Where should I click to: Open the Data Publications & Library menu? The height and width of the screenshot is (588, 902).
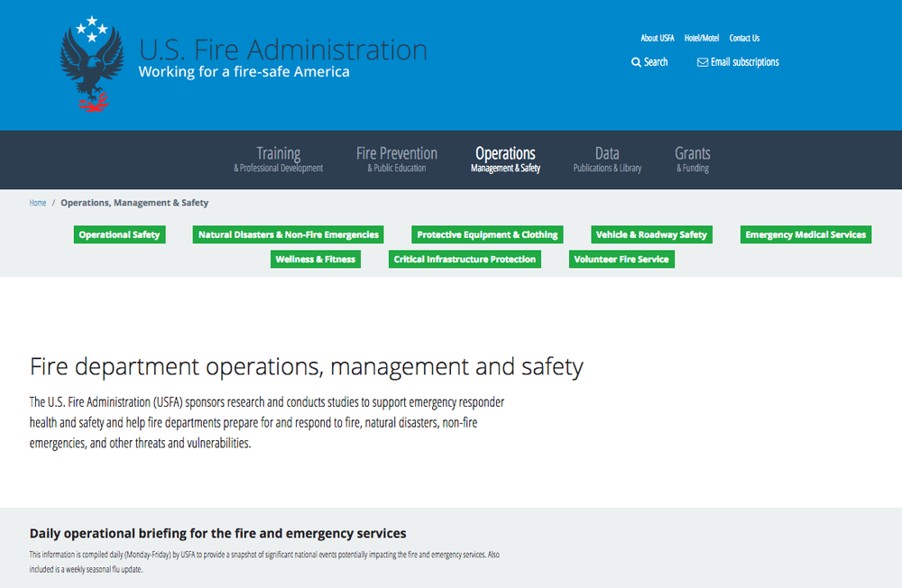607,160
